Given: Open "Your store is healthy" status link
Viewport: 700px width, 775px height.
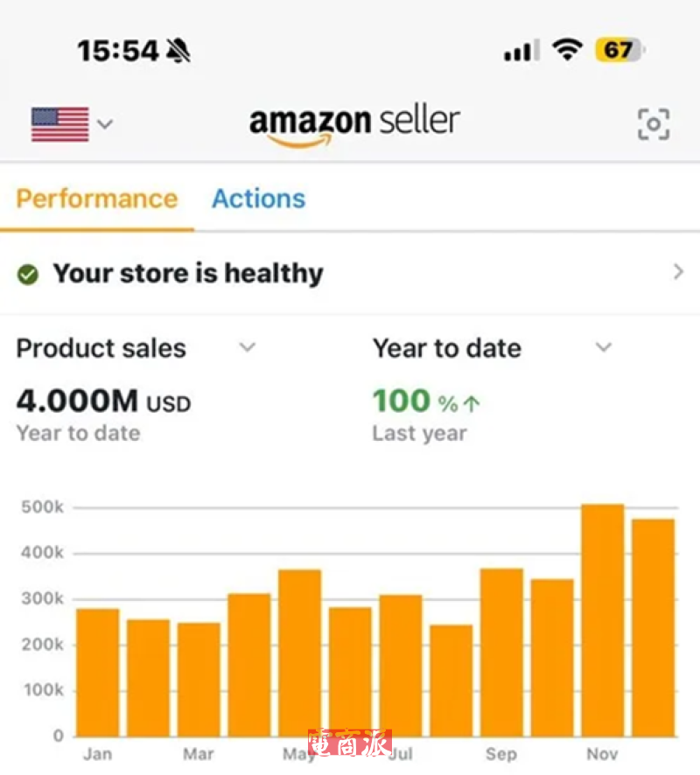Looking at the screenshot, I should coord(187,274).
